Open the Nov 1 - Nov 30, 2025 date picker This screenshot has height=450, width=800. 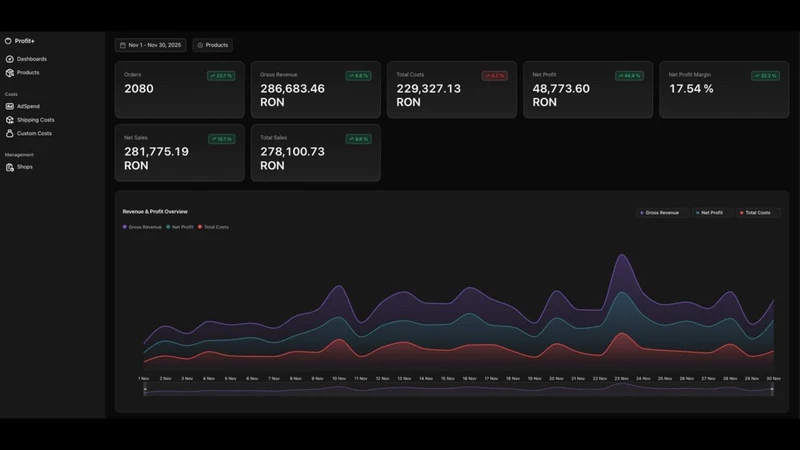[x=151, y=45]
